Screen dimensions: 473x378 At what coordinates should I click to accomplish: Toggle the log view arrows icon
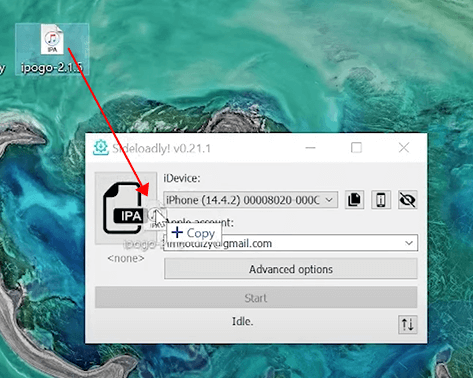[x=407, y=325]
